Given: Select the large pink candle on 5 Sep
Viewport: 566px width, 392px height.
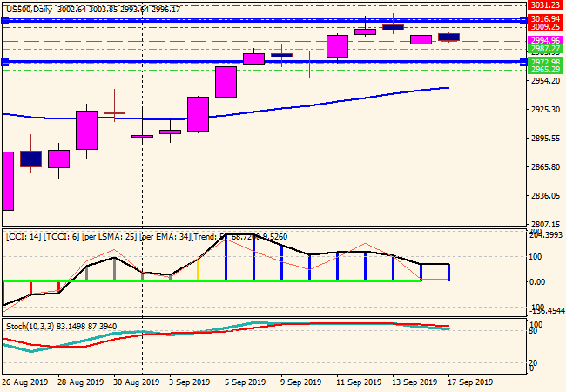Looking at the screenshot, I should [x=226, y=82].
